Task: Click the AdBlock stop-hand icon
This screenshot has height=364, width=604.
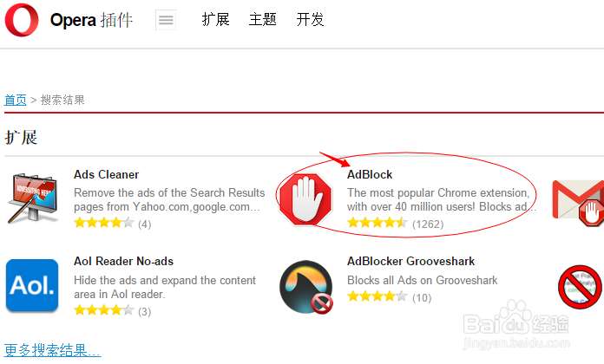Action: [305, 198]
